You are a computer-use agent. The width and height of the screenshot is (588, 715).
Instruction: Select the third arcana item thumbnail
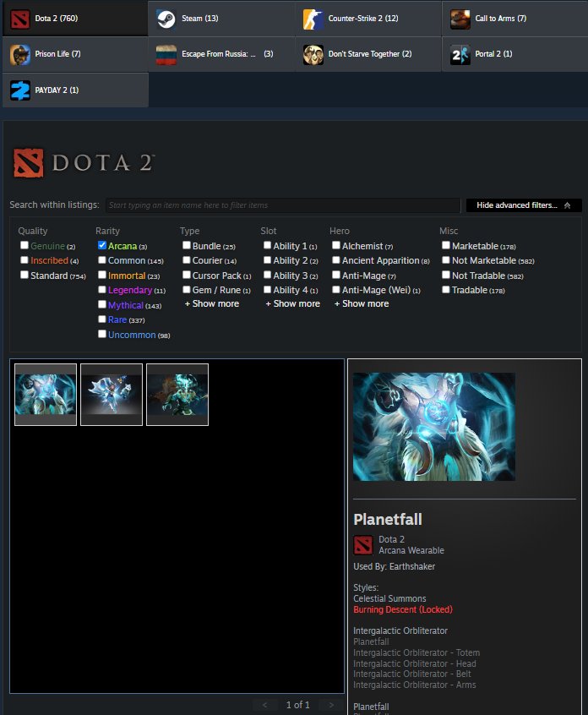click(177, 395)
